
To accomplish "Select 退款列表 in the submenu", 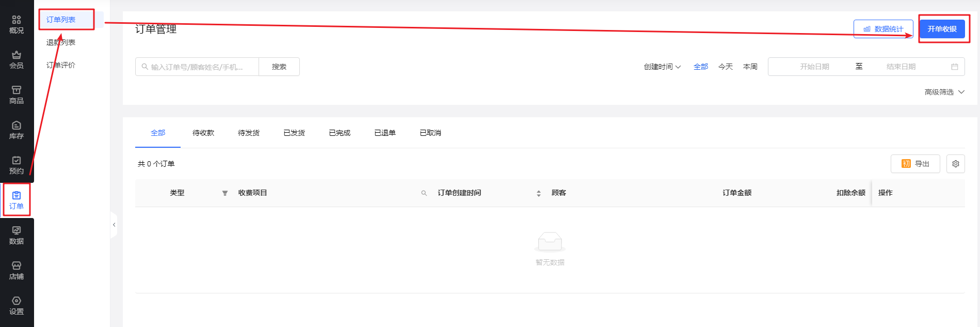I will [61, 42].
